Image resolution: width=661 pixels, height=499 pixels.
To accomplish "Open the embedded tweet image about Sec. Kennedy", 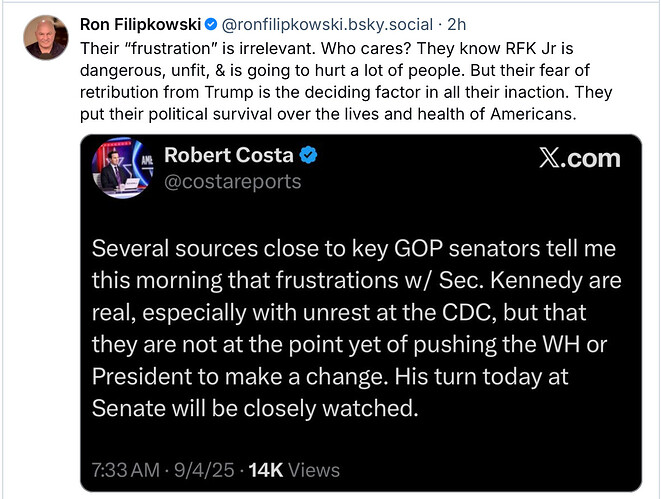I will tap(361, 313).
